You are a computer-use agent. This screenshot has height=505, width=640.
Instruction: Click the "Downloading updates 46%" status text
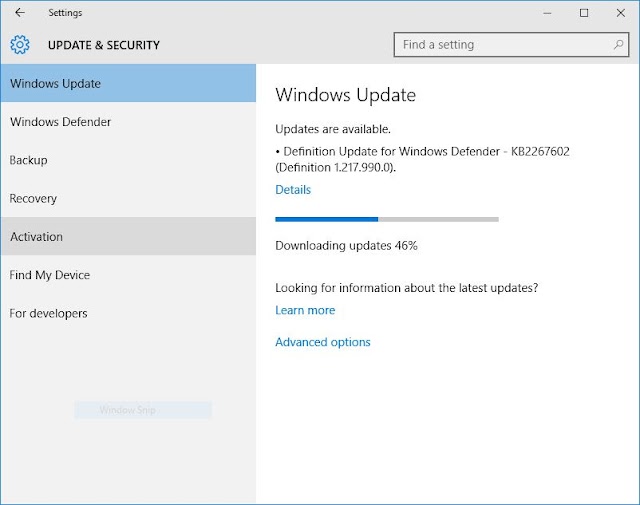(x=346, y=245)
